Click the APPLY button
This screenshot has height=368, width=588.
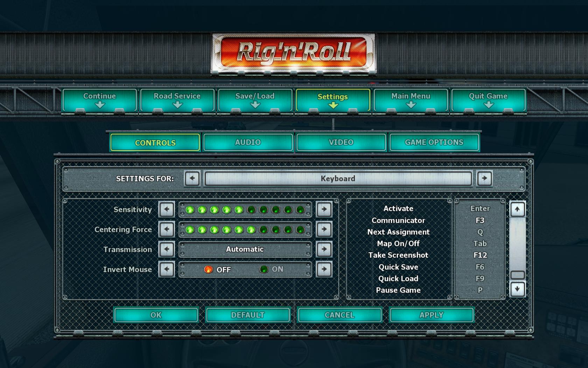[432, 315]
